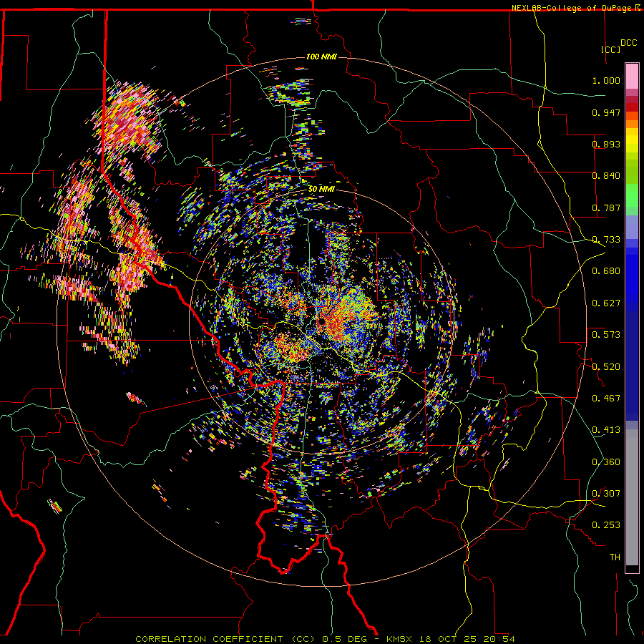
Task: Select the 1.000 value on color scale
Action: [x=606, y=80]
